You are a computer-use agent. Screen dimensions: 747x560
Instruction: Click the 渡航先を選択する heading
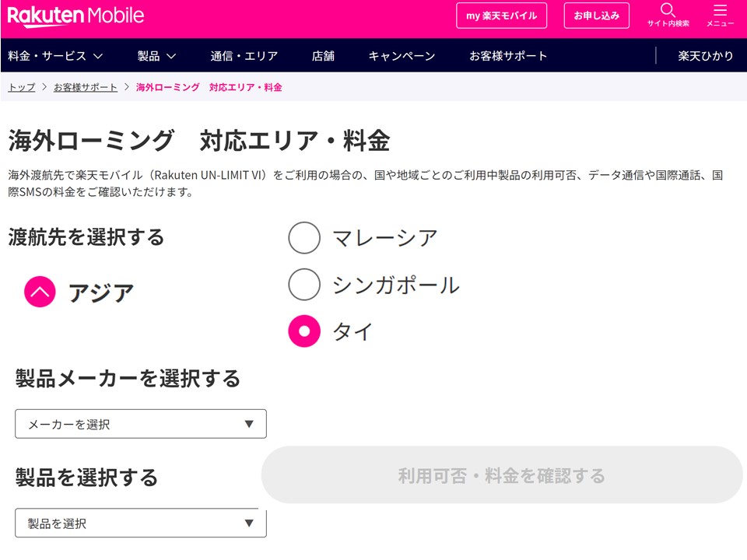(x=86, y=236)
